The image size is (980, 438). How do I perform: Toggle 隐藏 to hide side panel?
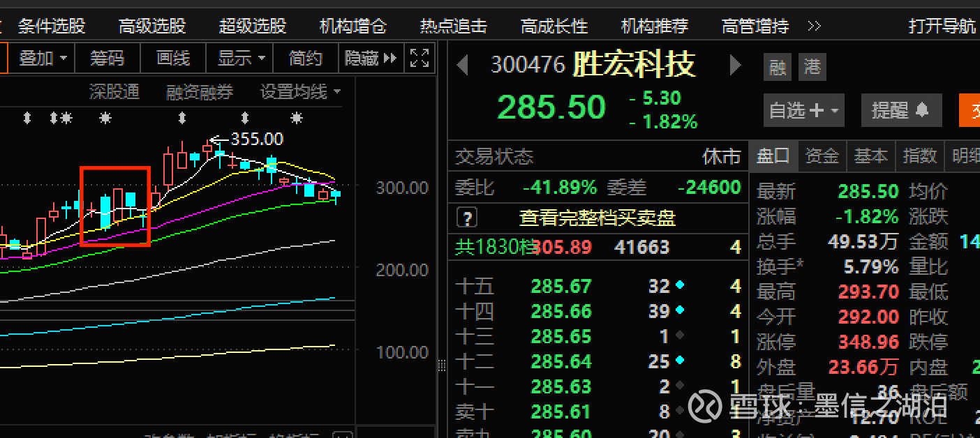tap(371, 58)
